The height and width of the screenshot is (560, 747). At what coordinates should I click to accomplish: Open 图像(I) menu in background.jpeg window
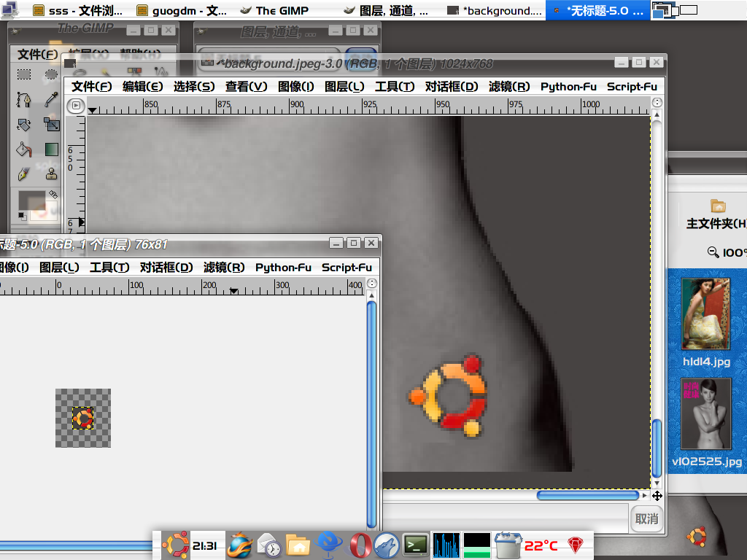tap(296, 87)
